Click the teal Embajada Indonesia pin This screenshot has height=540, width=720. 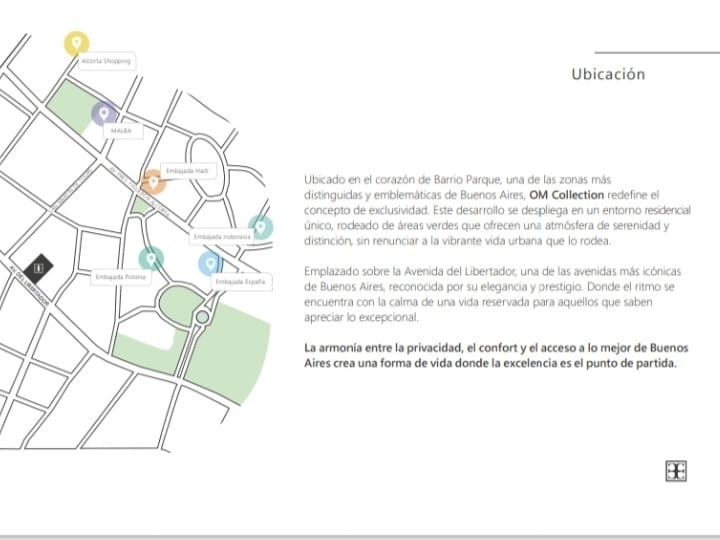pyautogui.click(x=260, y=227)
